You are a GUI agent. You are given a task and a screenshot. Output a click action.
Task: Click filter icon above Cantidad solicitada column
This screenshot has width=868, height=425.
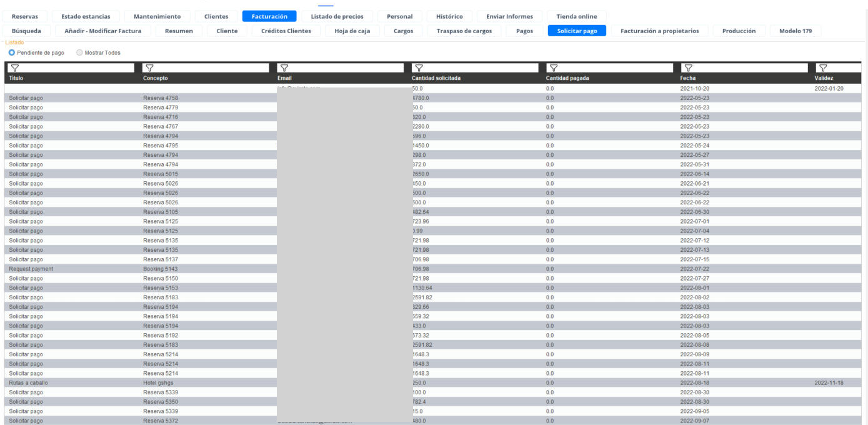[x=419, y=67]
